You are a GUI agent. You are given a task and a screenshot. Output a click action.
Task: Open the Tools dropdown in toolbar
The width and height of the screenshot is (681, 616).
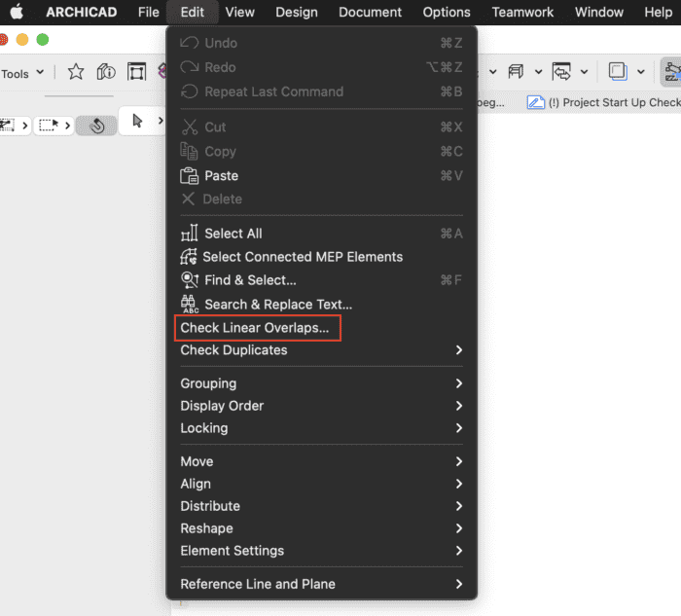point(22,73)
